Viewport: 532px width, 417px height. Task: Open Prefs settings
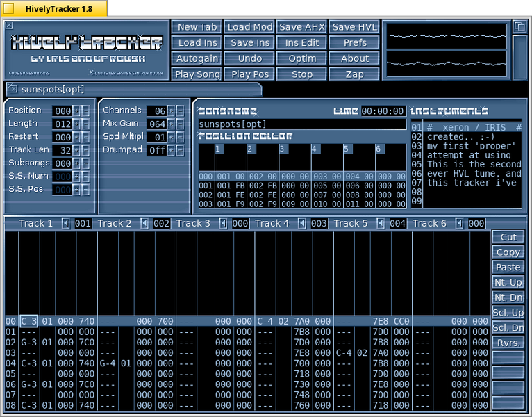pos(354,43)
